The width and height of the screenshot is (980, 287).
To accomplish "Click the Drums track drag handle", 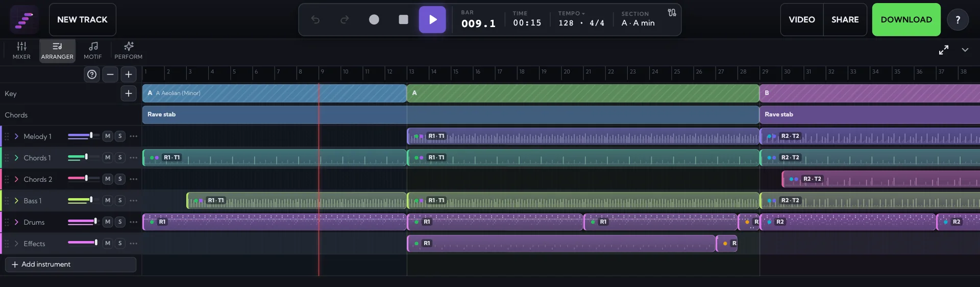I will pyautogui.click(x=7, y=222).
